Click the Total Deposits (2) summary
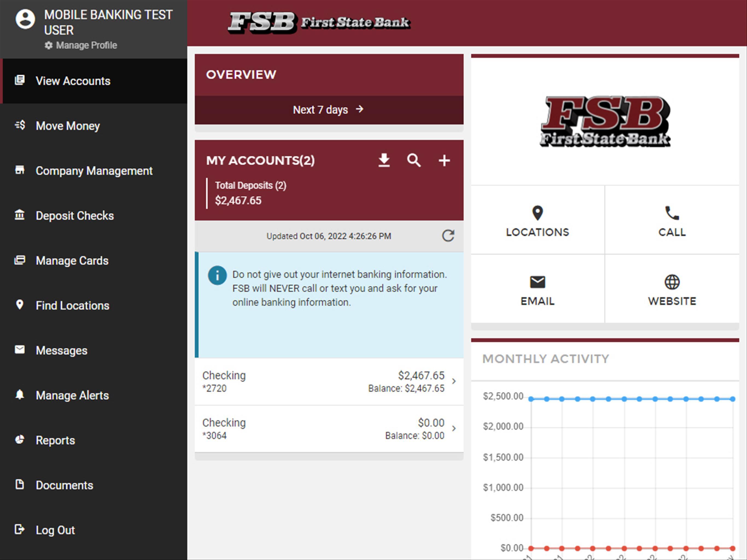The height and width of the screenshot is (560, 747). click(x=250, y=193)
